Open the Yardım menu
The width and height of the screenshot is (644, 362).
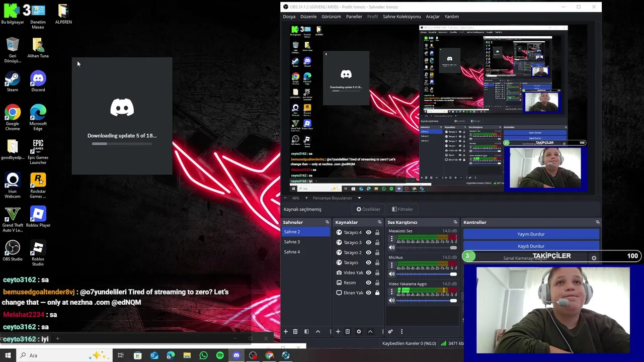[451, 17]
